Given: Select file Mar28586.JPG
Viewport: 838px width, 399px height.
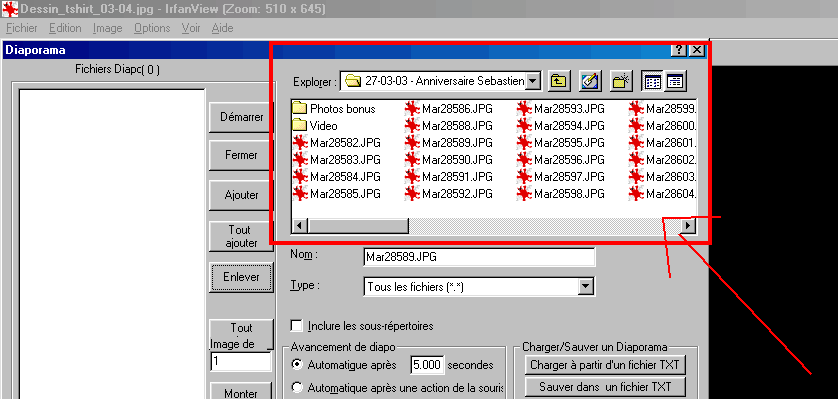Looking at the screenshot, I should (x=449, y=109).
